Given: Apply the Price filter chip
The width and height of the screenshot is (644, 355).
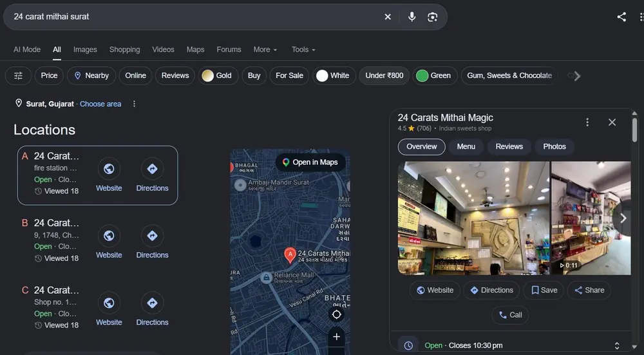Looking at the screenshot, I should [x=49, y=75].
